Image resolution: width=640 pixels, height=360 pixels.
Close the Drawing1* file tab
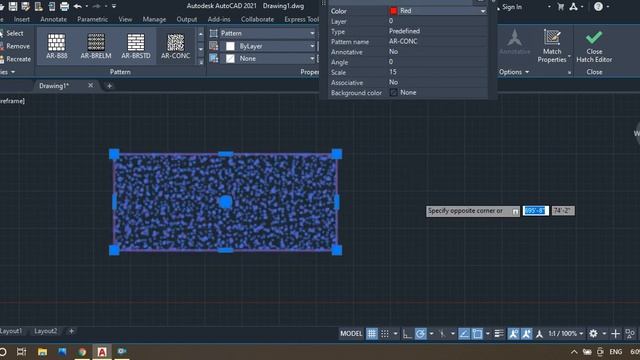pyautogui.click(x=90, y=85)
